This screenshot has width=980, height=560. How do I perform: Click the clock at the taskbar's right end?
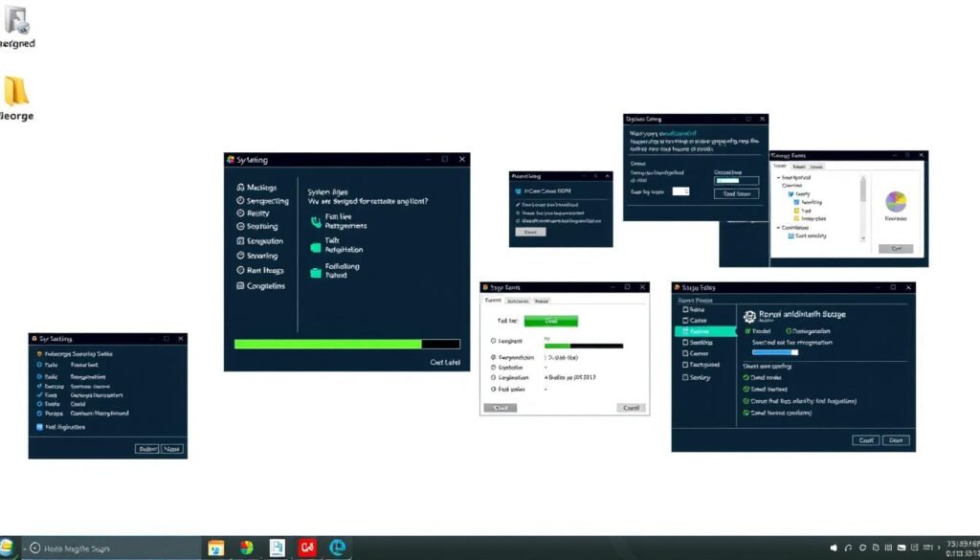click(963, 549)
